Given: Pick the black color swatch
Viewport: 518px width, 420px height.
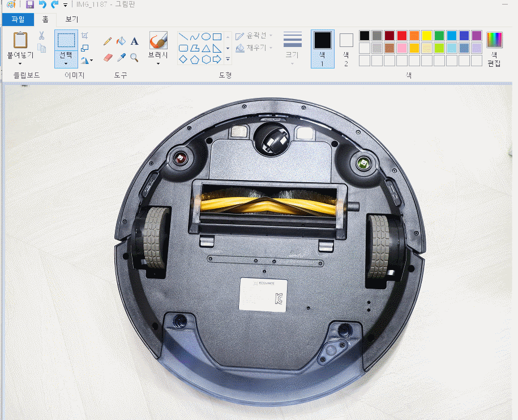Looking at the screenshot, I should (365, 35).
